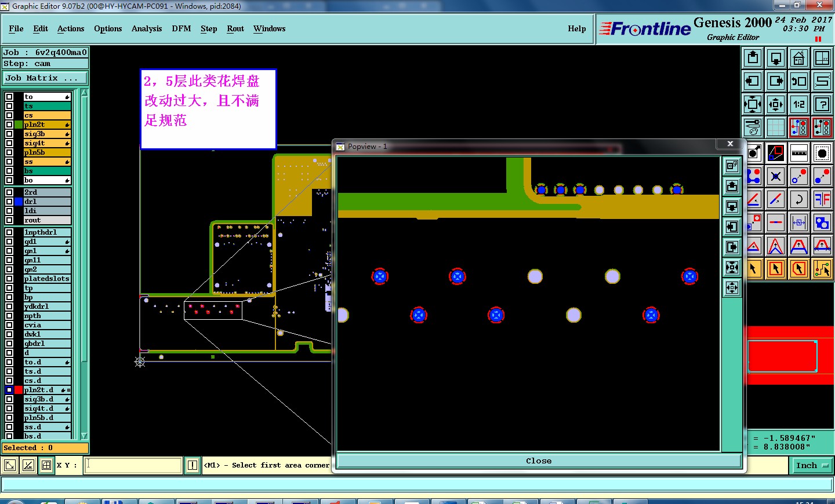Click the dotted-frame octagon select icon

point(822,153)
